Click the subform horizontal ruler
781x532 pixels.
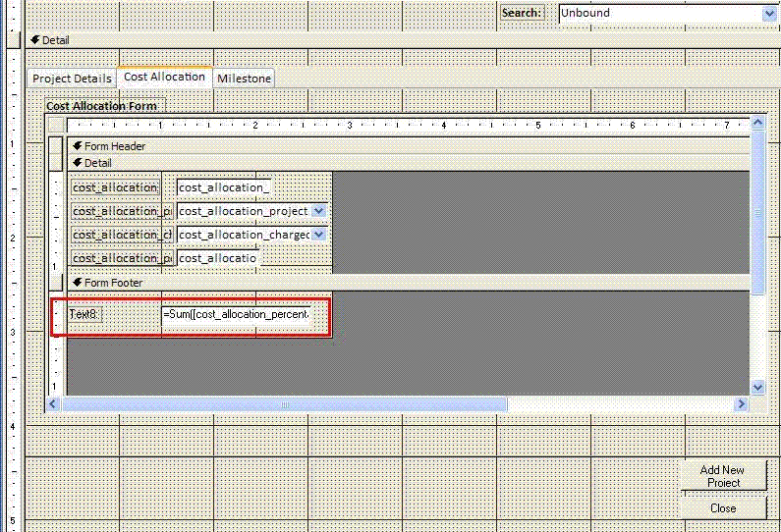pos(409,125)
